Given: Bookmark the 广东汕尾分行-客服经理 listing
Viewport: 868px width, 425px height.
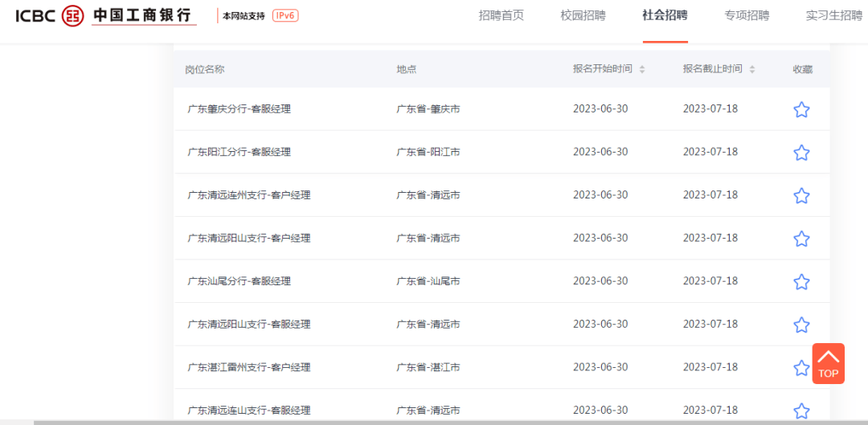Looking at the screenshot, I should tap(801, 282).
